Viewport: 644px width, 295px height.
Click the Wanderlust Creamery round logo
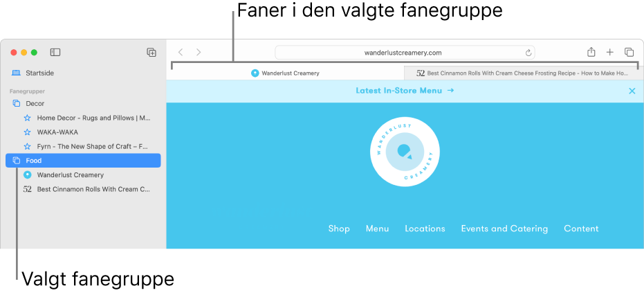405,152
